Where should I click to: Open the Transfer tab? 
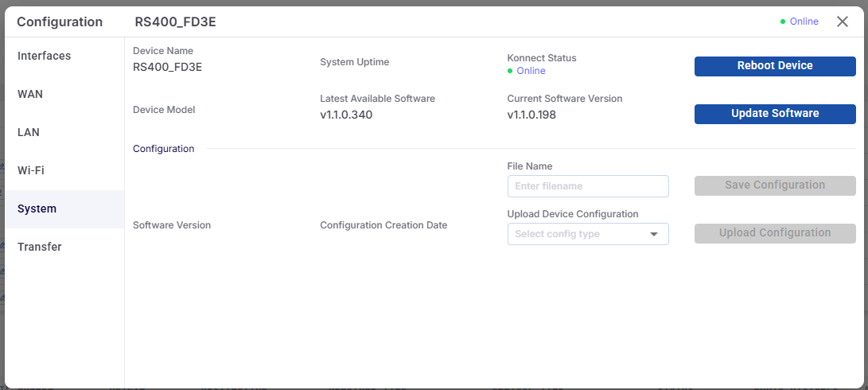click(40, 247)
